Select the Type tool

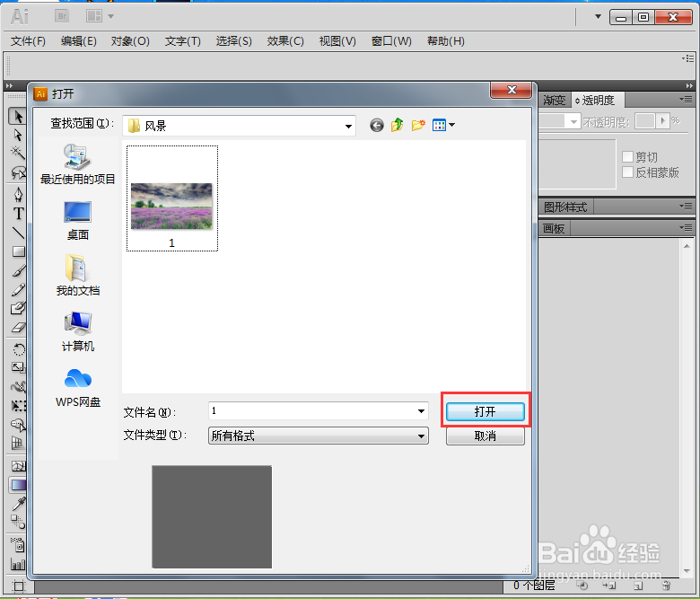tap(18, 214)
